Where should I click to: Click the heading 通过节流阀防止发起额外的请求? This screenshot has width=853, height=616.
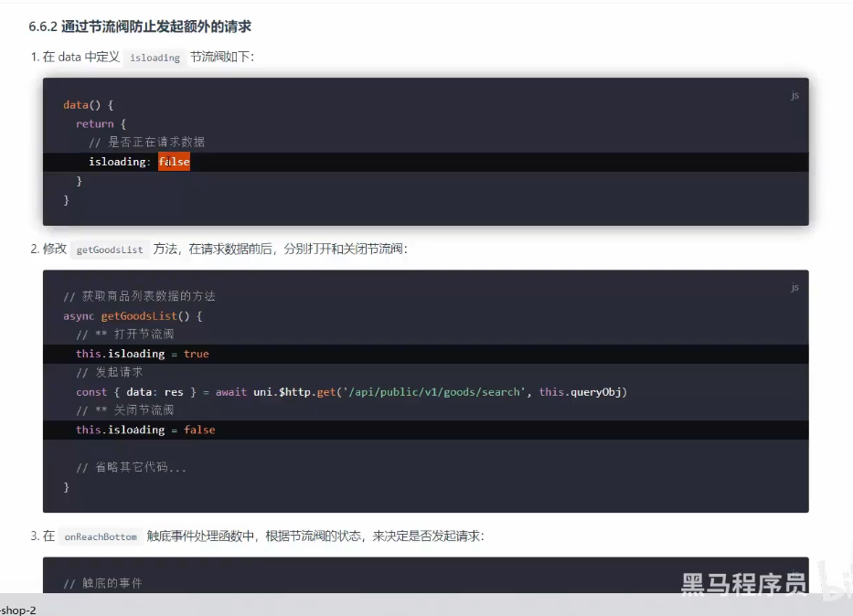(156, 27)
